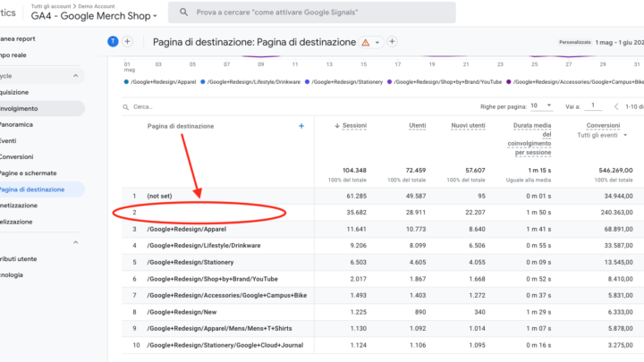
Task: Open 'Tutti gli eventi' conversions dropdown
Action: pyautogui.click(x=602, y=135)
